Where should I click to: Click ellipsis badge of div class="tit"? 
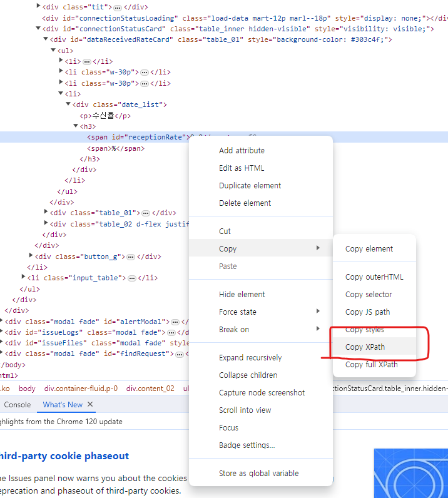pyautogui.click(x=118, y=8)
